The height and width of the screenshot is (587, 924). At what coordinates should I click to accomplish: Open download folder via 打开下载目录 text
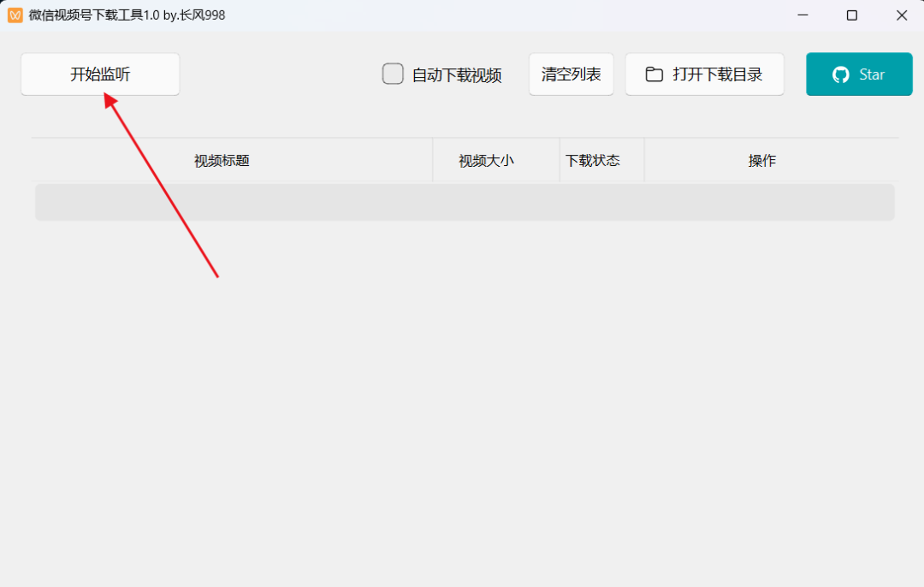[x=717, y=74]
